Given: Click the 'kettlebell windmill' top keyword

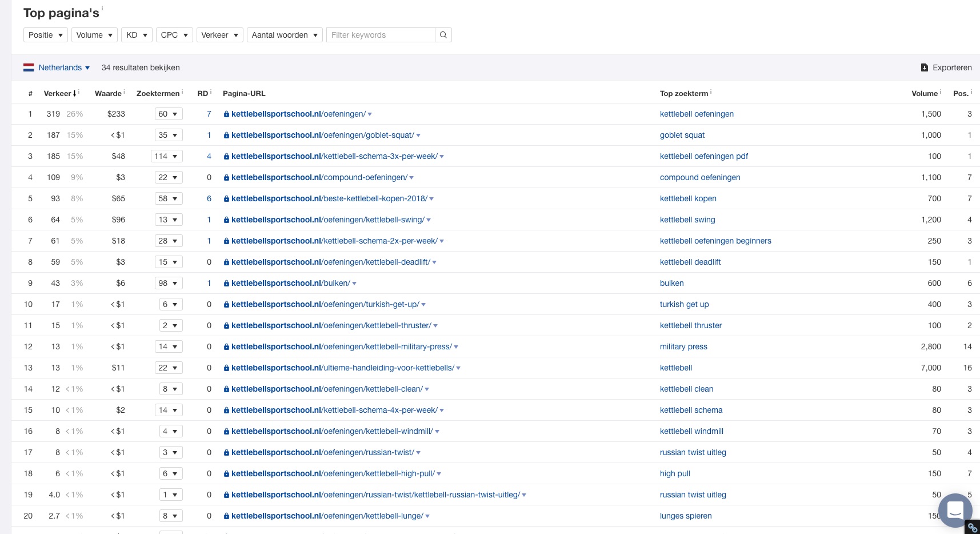Looking at the screenshot, I should [691, 431].
